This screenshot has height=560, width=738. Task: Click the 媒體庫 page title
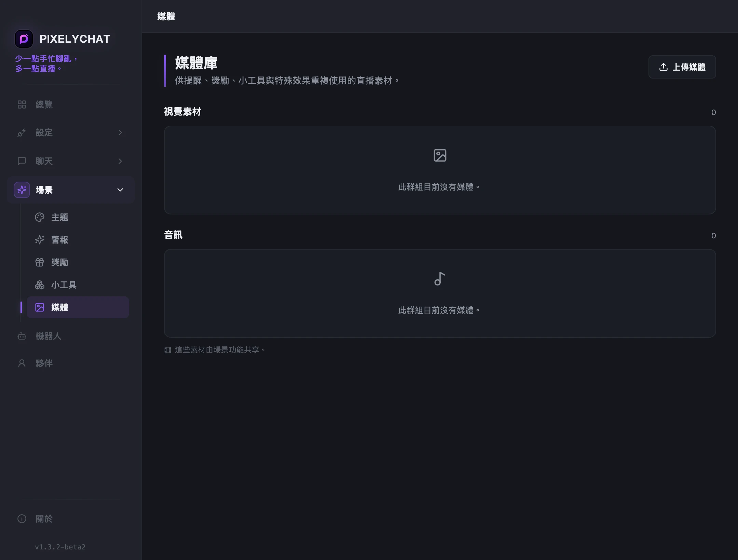point(196,63)
